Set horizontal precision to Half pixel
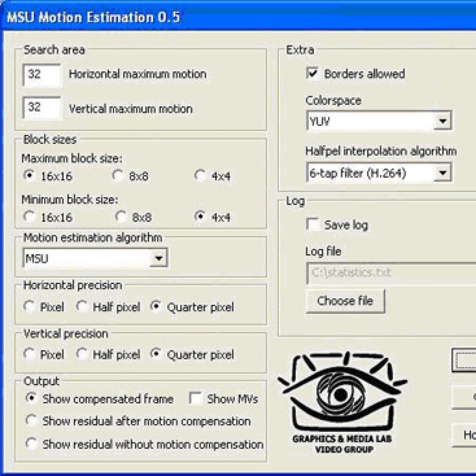This screenshot has height=476, width=476. tap(82, 306)
